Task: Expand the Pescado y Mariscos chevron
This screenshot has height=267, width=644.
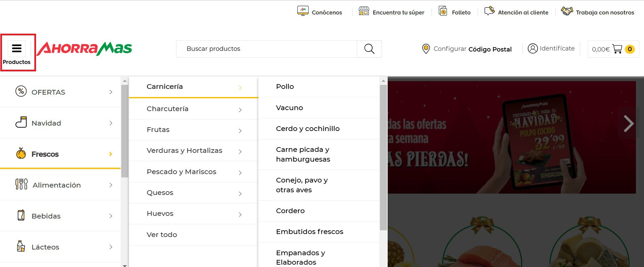Action: coord(240,173)
